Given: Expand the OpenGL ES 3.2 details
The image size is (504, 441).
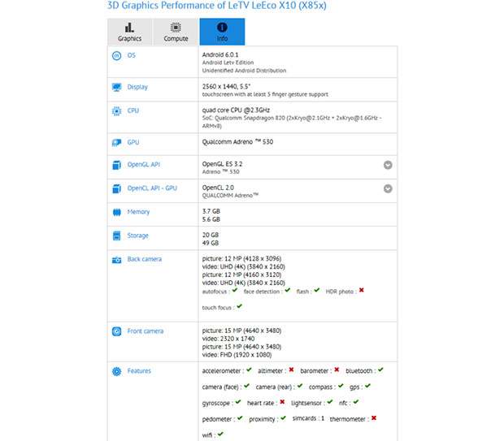Looking at the screenshot, I should tap(388, 165).
